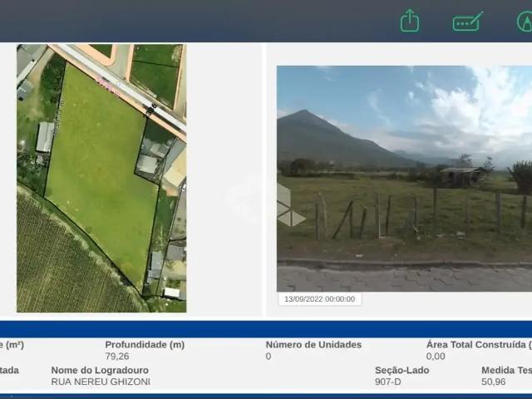Select the Nome do Logradouro label
532x399 pixels.
100,370
